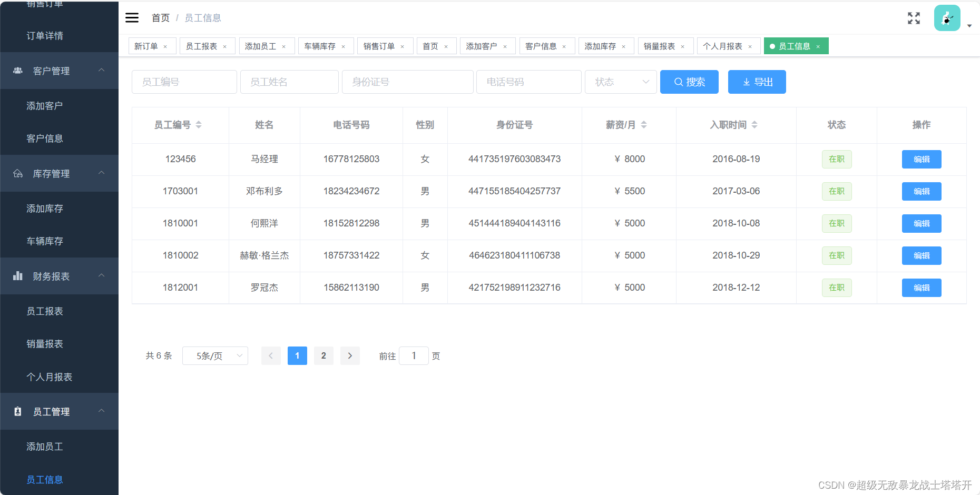Click the 导出 export button
The image size is (980, 495).
point(757,82)
